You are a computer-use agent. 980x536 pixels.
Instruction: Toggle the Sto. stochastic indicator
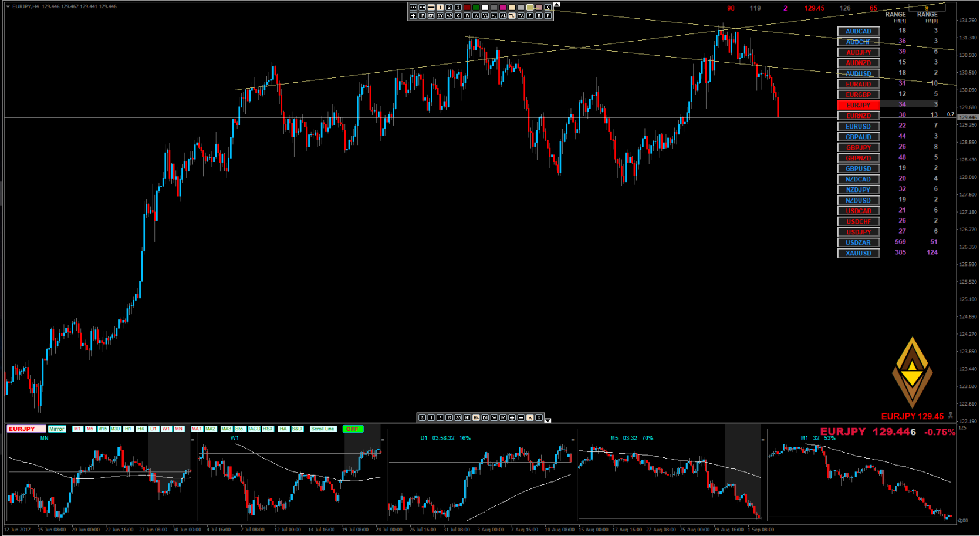(x=240, y=429)
